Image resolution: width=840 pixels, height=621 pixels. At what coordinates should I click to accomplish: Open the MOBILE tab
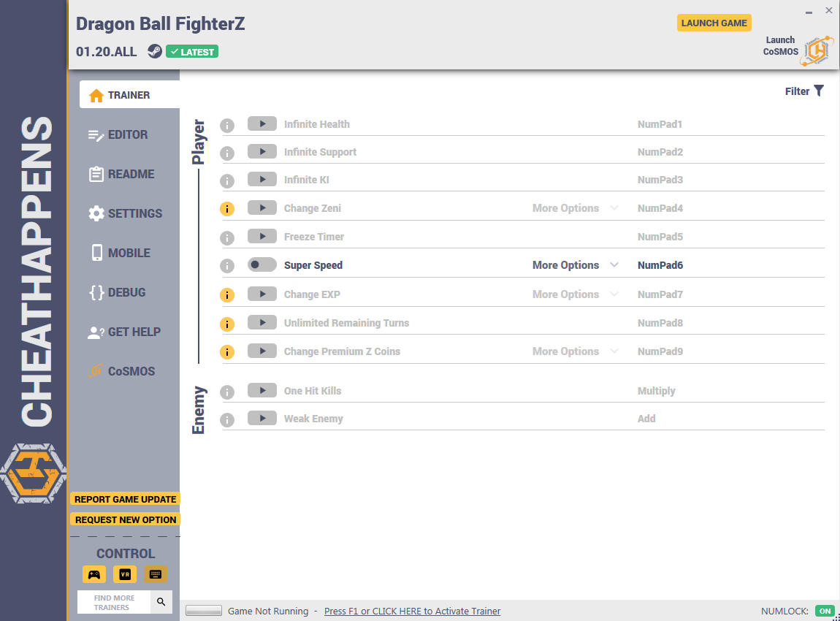tap(120, 253)
